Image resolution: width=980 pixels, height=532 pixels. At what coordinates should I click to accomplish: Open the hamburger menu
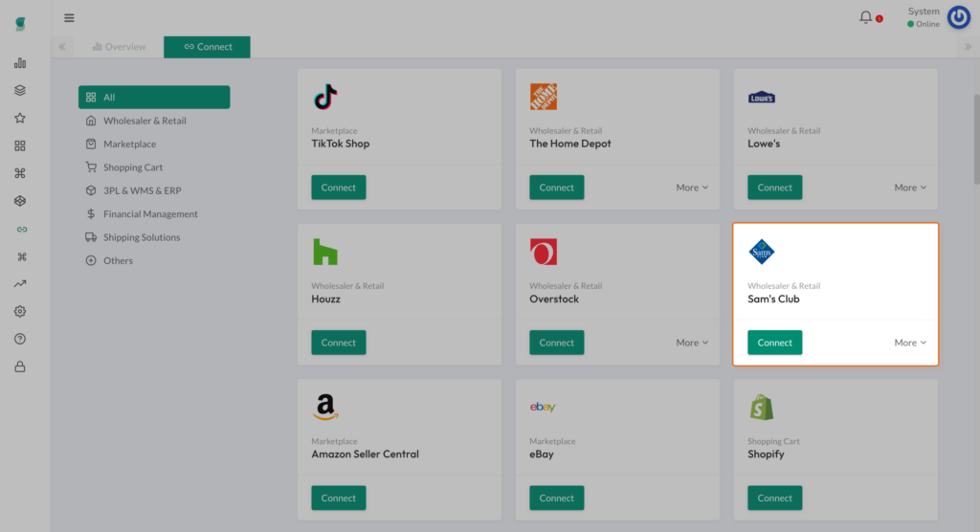click(69, 18)
